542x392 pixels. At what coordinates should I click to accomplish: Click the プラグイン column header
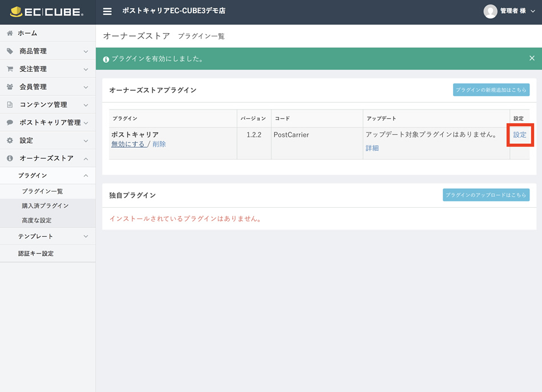(x=125, y=119)
